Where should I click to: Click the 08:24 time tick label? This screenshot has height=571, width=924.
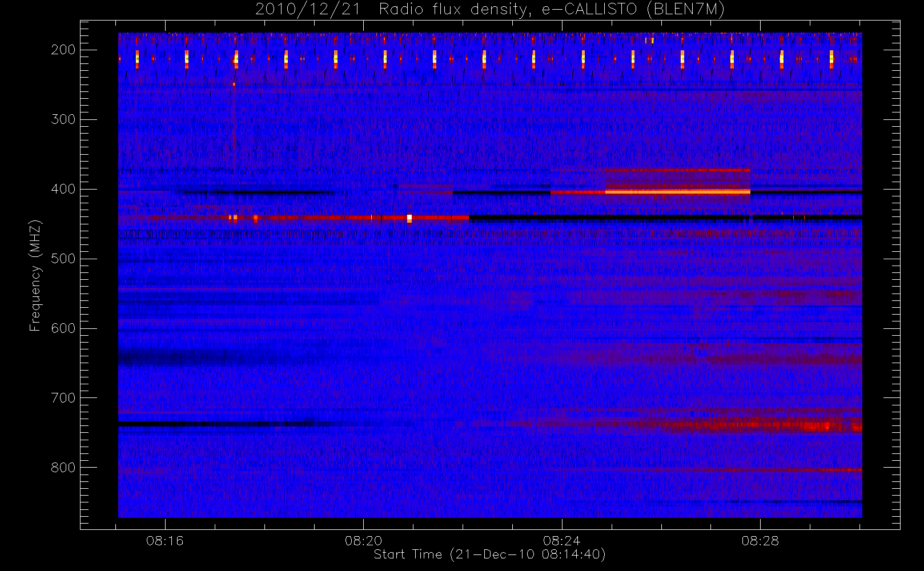coord(562,541)
